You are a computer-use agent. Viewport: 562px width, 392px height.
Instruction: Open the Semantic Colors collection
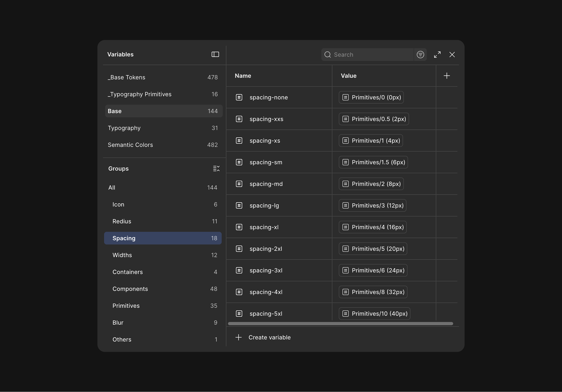pyautogui.click(x=163, y=145)
